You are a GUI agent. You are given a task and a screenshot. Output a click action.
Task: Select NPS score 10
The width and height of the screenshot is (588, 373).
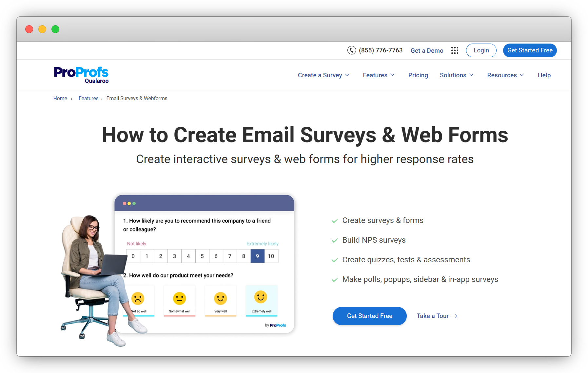[271, 256]
